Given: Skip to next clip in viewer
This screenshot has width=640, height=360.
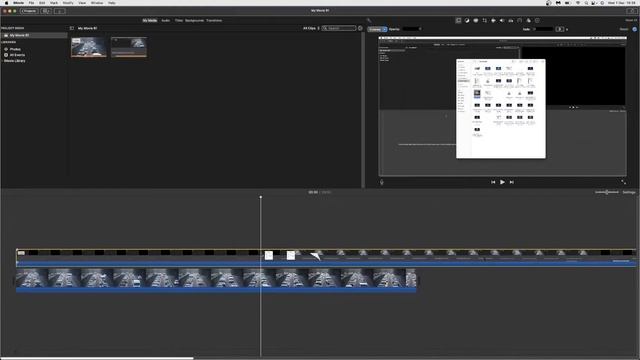Looking at the screenshot, I should pyautogui.click(x=512, y=182).
